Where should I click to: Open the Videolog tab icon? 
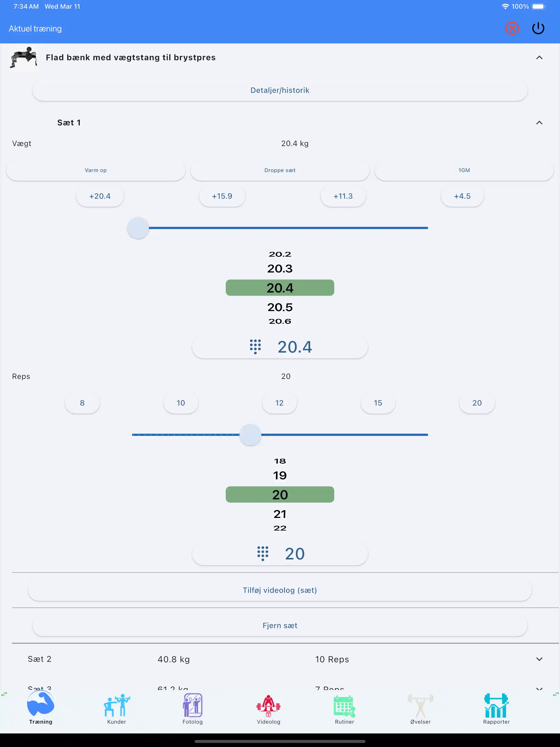(x=268, y=706)
